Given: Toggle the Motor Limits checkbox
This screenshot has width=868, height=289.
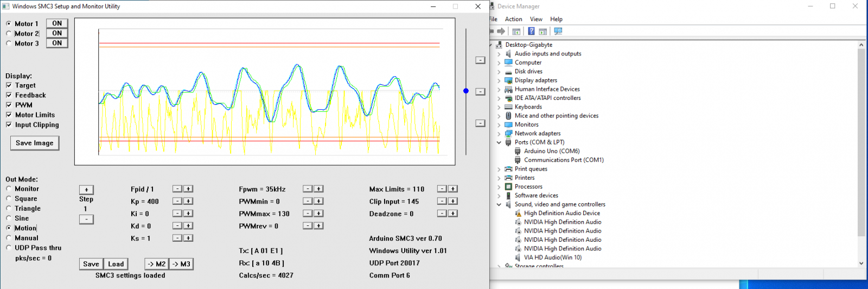Looking at the screenshot, I should point(9,115).
